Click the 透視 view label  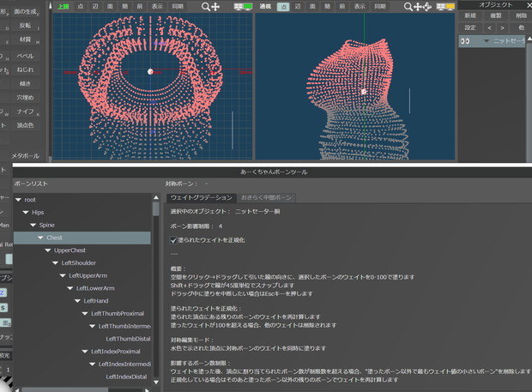point(265,7)
